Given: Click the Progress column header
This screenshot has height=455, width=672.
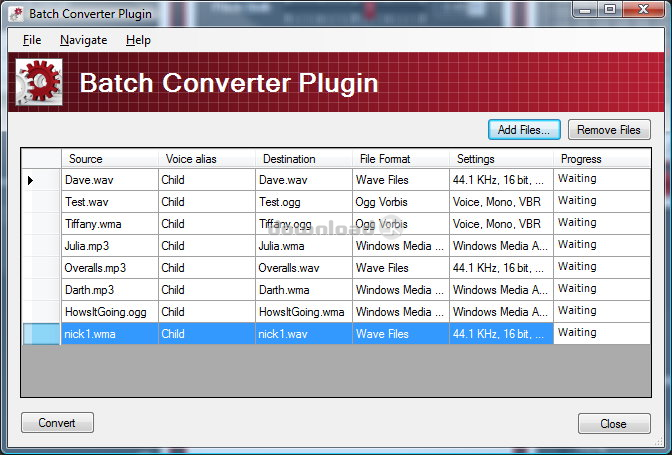Looking at the screenshot, I should tap(601, 159).
